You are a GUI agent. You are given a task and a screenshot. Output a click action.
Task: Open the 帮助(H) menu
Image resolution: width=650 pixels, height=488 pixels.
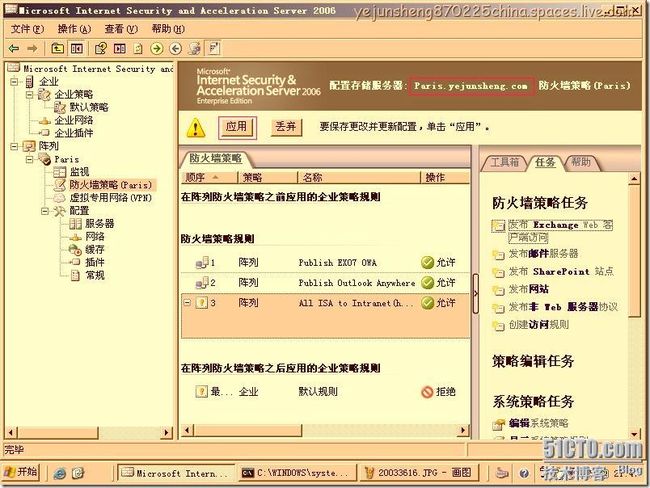tap(168, 29)
